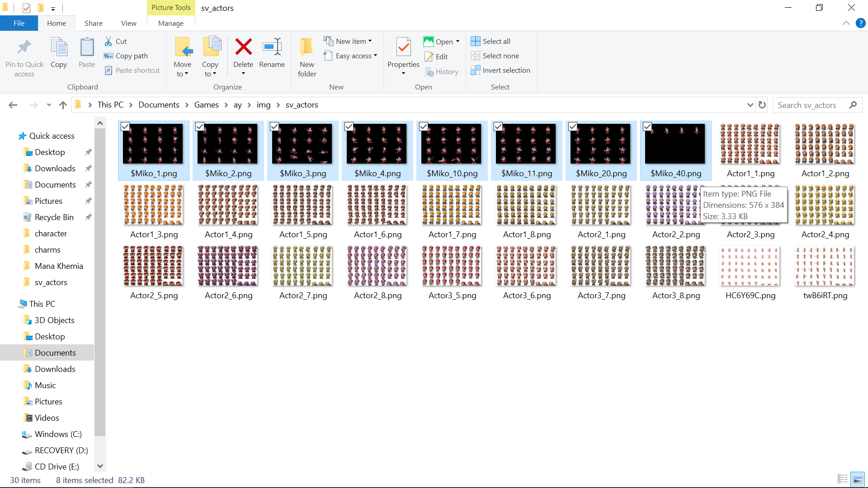Click Select all in the ribbon

click(491, 41)
